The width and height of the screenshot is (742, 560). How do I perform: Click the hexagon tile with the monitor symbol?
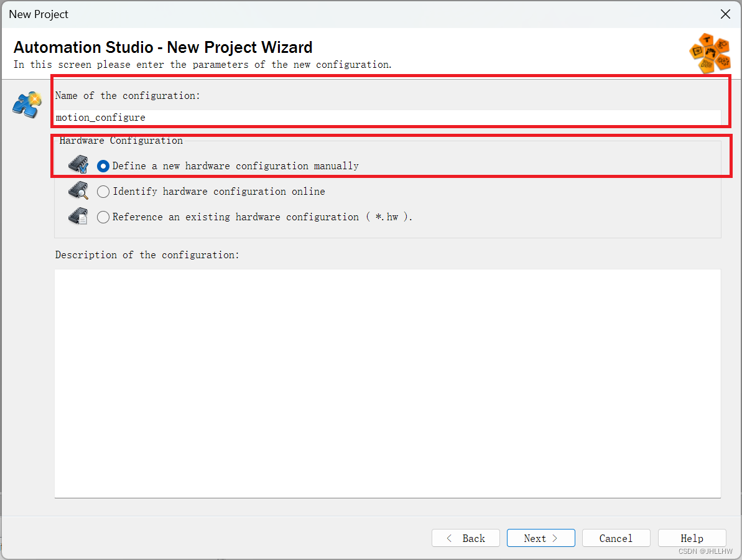click(697, 50)
